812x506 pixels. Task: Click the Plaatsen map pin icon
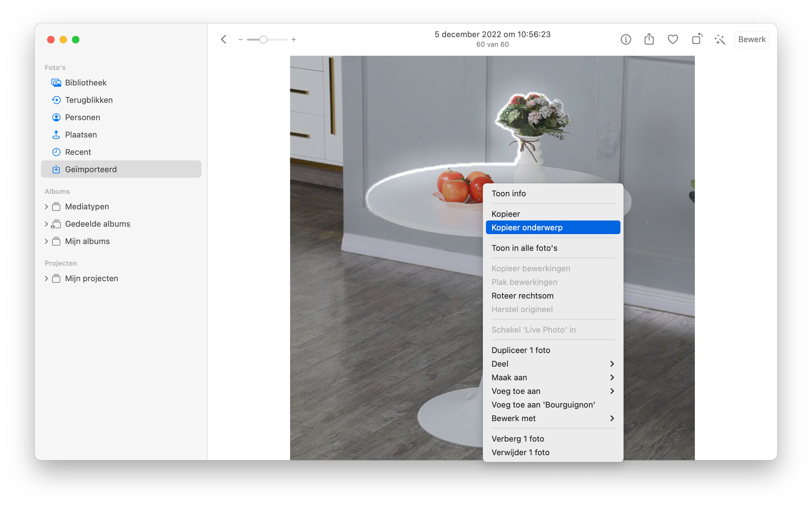[x=56, y=135]
